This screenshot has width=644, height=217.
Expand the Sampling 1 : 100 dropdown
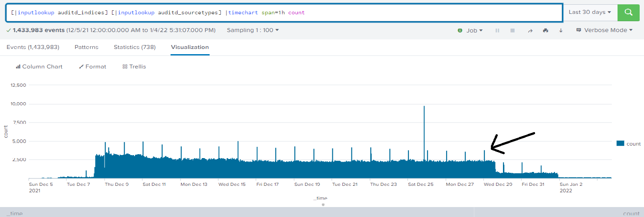253,30
